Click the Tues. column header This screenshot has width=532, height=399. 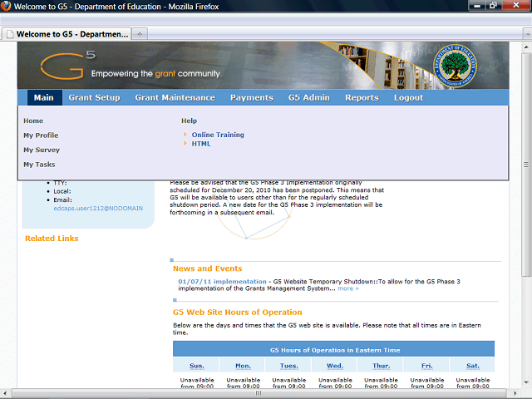pyautogui.click(x=289, y=366)
